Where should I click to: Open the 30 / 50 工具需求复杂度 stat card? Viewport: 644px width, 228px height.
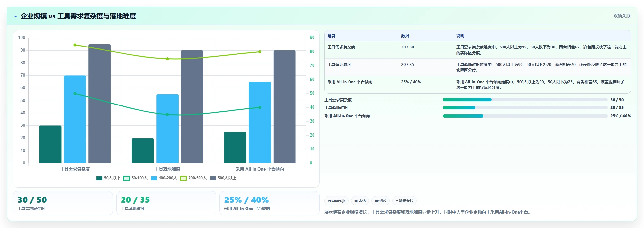coord(63,203)
